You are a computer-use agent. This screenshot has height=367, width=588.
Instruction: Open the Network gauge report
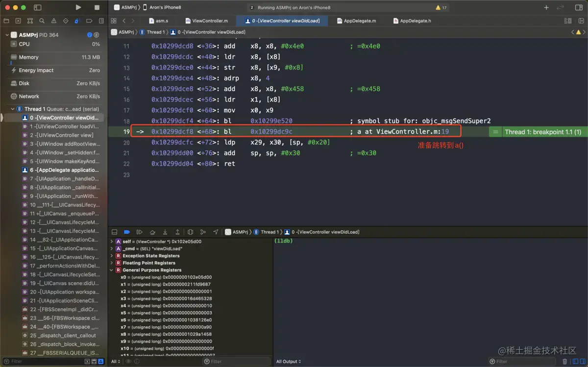[x=55, y=96]
